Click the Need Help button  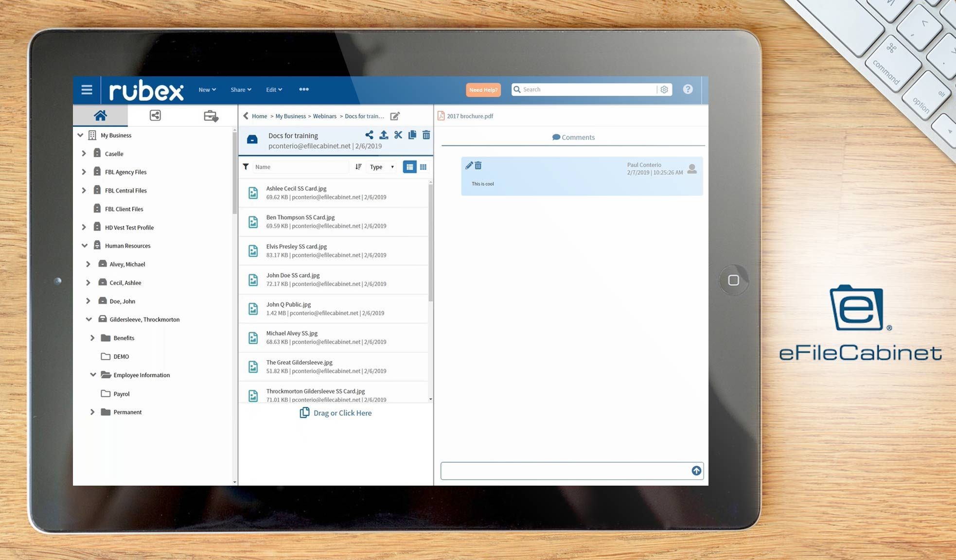pos(483,89)
